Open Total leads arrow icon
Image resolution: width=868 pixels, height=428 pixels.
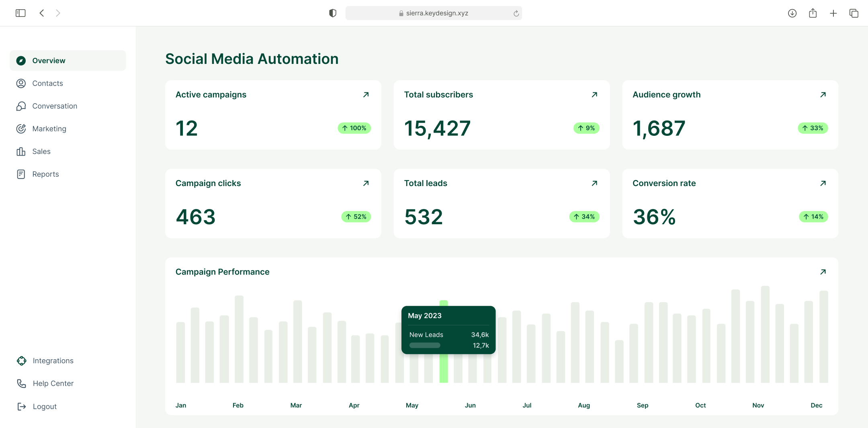click(x=594, y=183)
